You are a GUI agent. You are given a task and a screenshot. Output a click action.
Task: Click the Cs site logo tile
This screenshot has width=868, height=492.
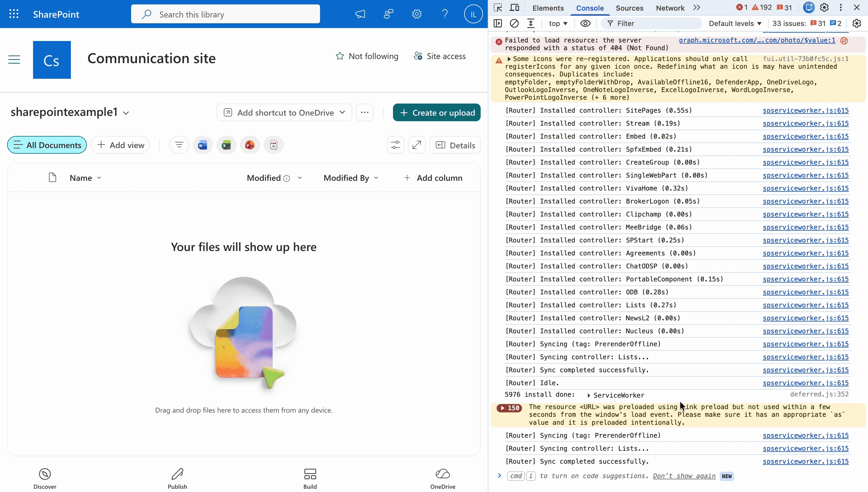coord(52,60)
